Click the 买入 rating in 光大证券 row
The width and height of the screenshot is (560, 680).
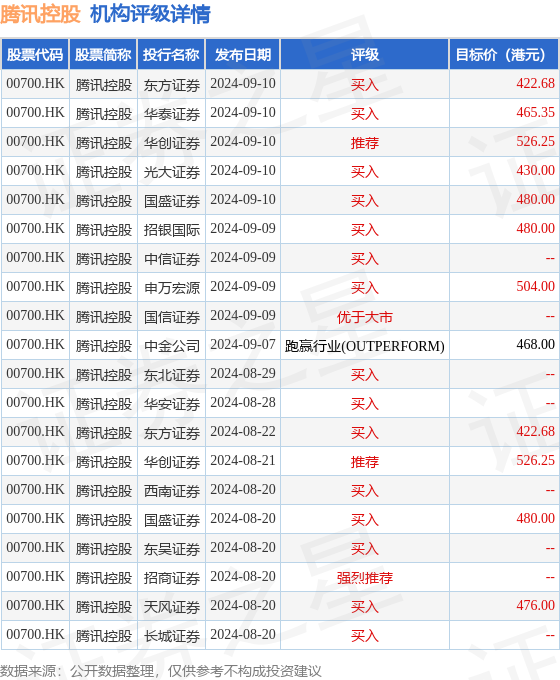[x=365, y=172]
